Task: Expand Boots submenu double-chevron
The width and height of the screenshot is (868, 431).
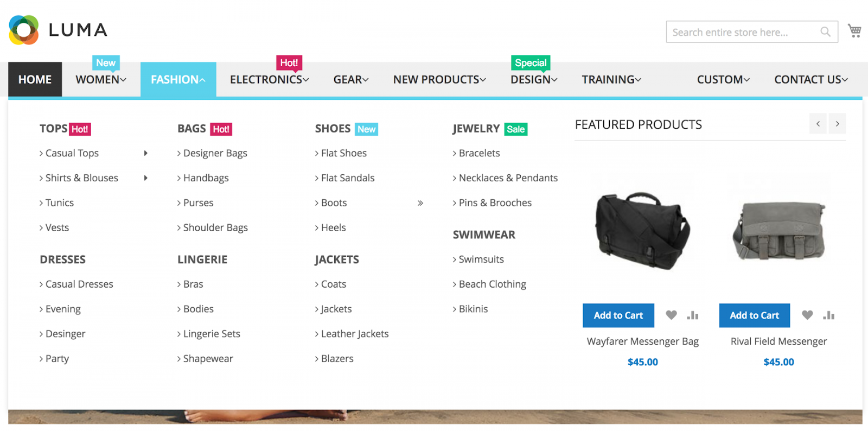Action: pos(420,203)
